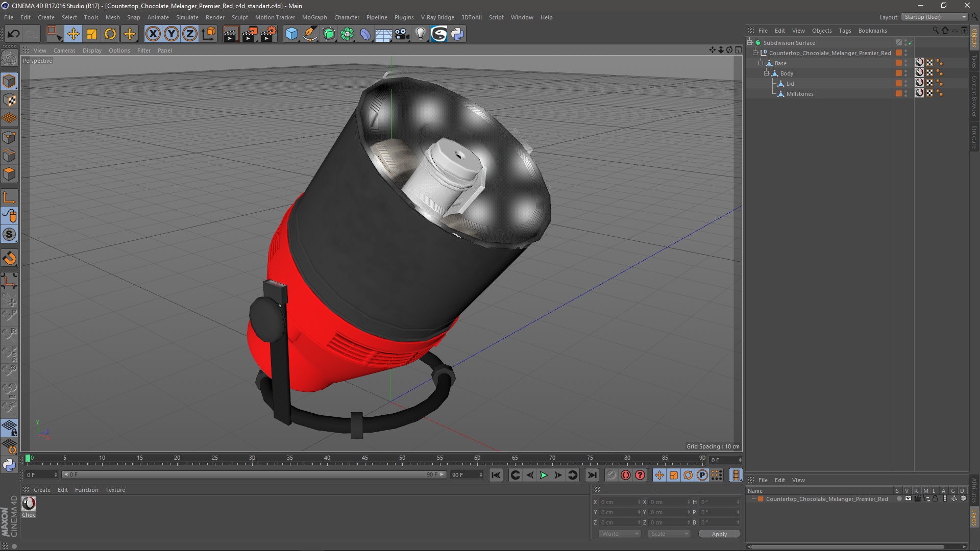Collapse the Subdivision Surface tree node
Image resolution: width=980 pixels, height=551 pixels.
click(x=750, y=43)
